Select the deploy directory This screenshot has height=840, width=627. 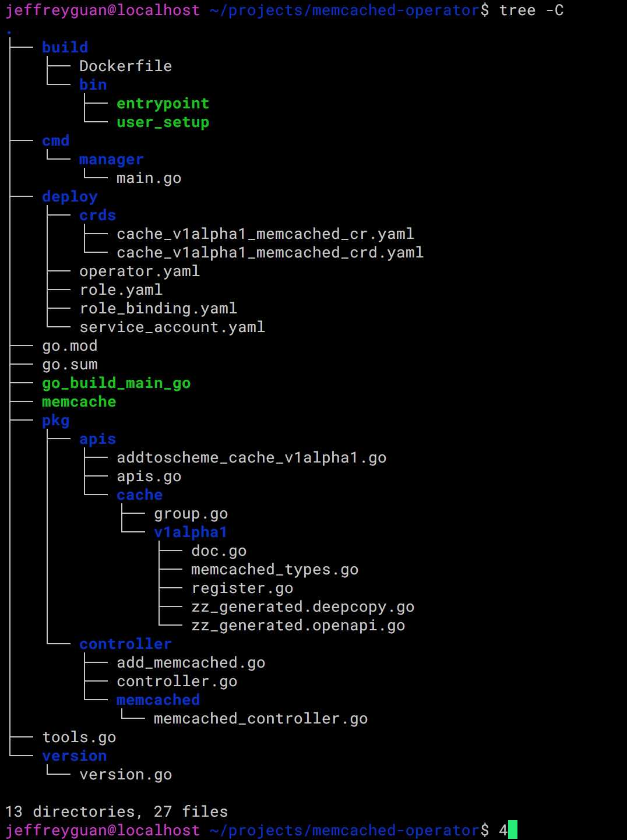[x=69, y=196]
